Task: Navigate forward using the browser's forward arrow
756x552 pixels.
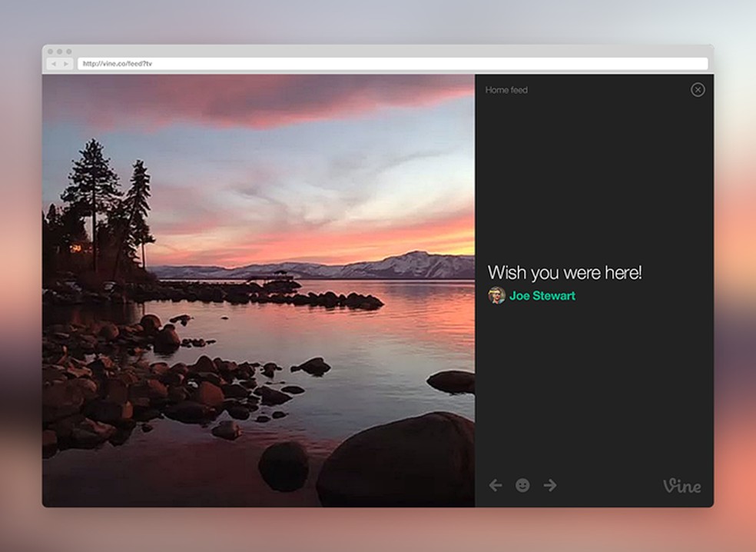Action: coord(66,63)
